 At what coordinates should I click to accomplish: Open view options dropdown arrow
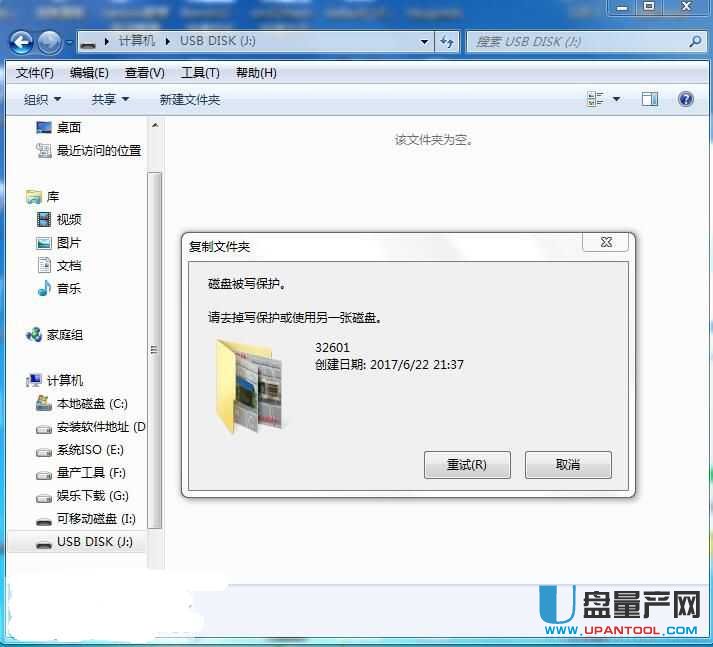click(x=616, y=99)
